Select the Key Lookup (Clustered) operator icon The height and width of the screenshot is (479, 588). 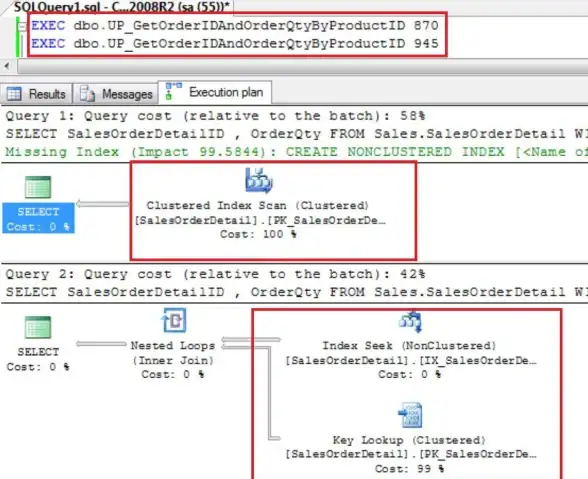[x=410, y=415]
